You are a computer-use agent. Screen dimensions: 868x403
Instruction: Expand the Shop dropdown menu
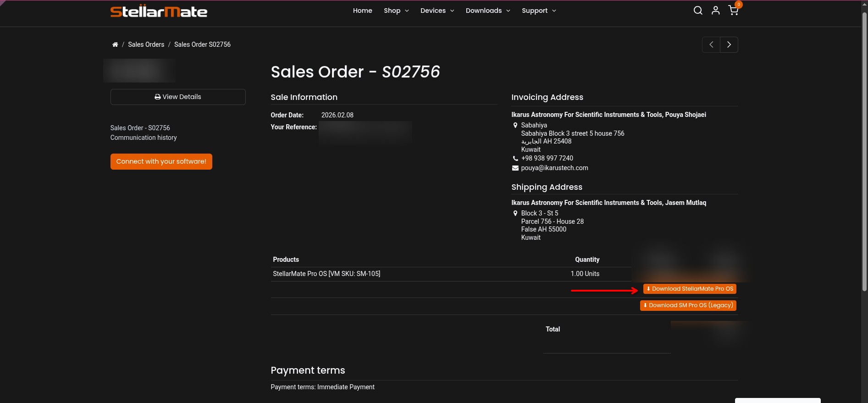[396, 11]
